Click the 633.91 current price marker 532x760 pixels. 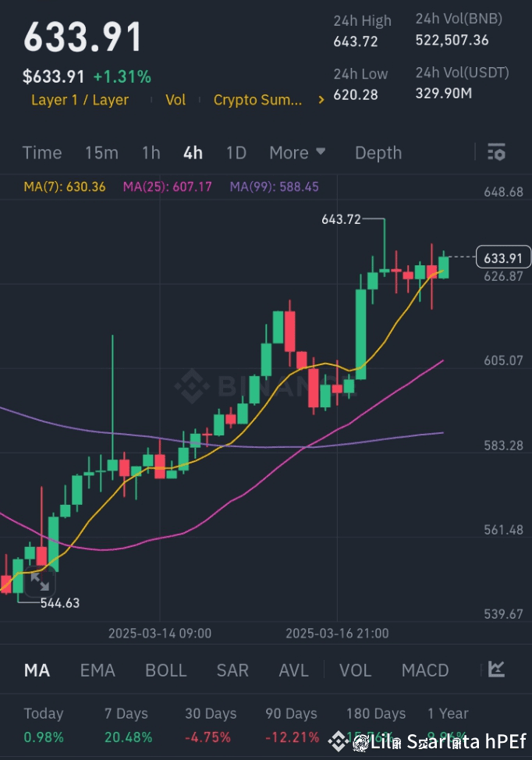503,257
